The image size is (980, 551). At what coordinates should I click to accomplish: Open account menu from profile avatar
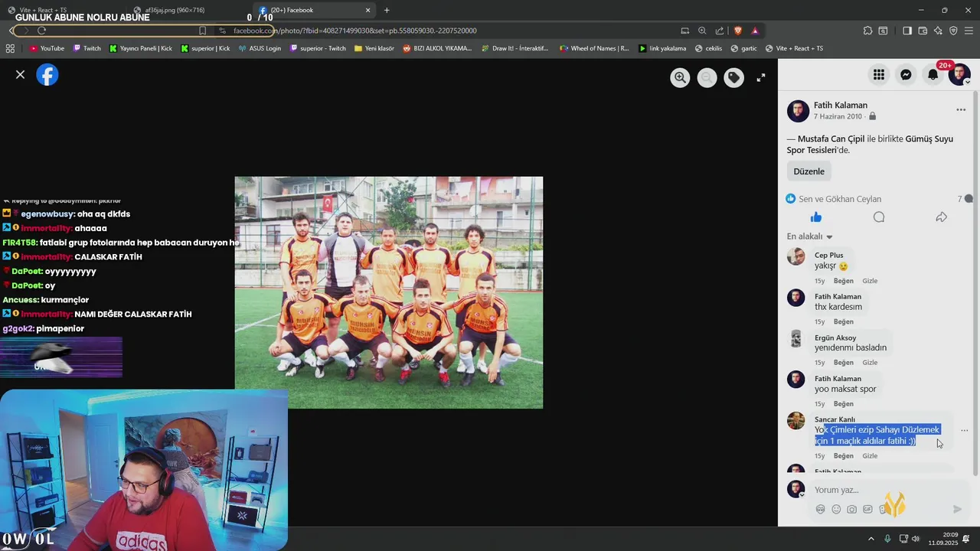[x=959, y=74]
